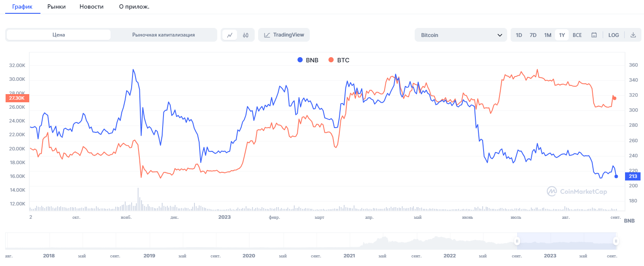This screenshot has height=266, width=644.
Task: Download chart data with the download icon
Action: (x=633, y=35)
